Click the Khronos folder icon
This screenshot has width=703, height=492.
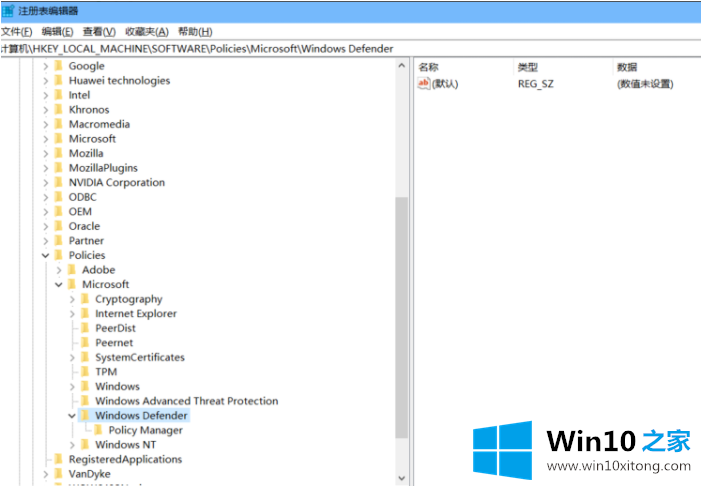58,109
